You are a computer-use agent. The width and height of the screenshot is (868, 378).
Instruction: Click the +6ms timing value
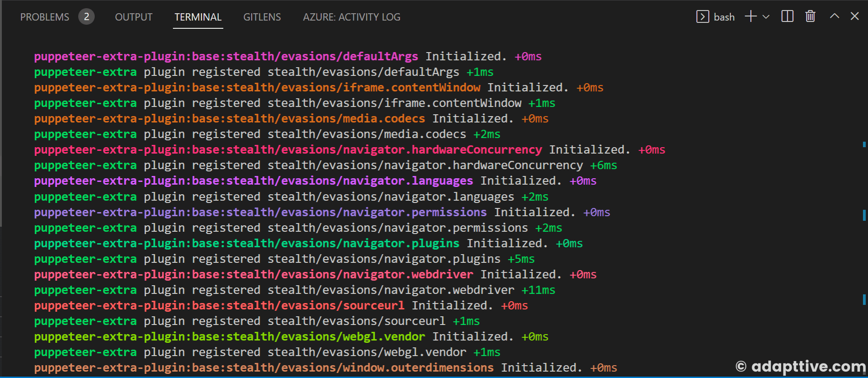click(x=604, y=165)
